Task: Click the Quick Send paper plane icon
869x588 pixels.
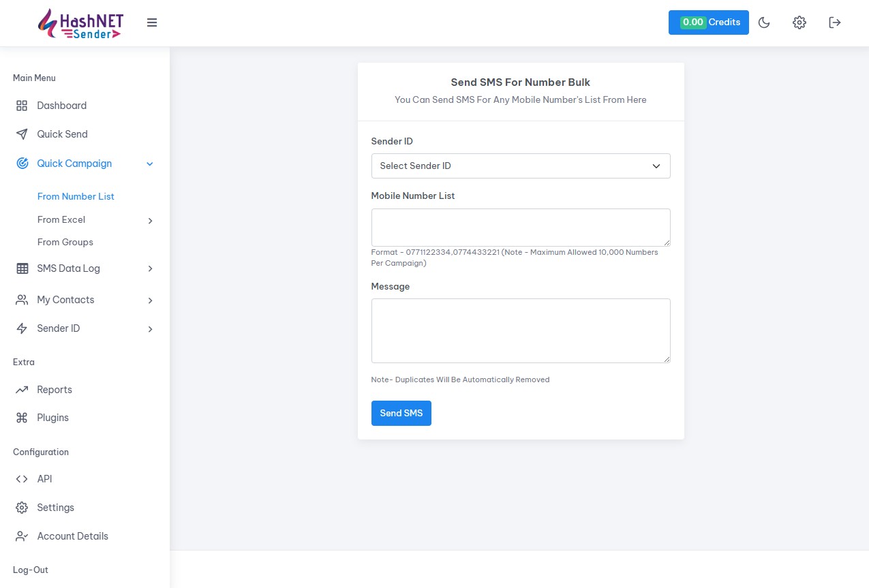Action: coord(22,134)
